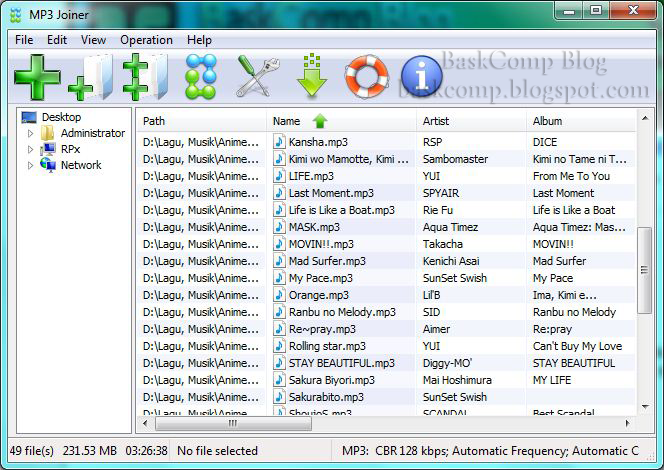664x470 pixels.
Task: Click the album cell MY LIFE
Action: tap(552, 380)
